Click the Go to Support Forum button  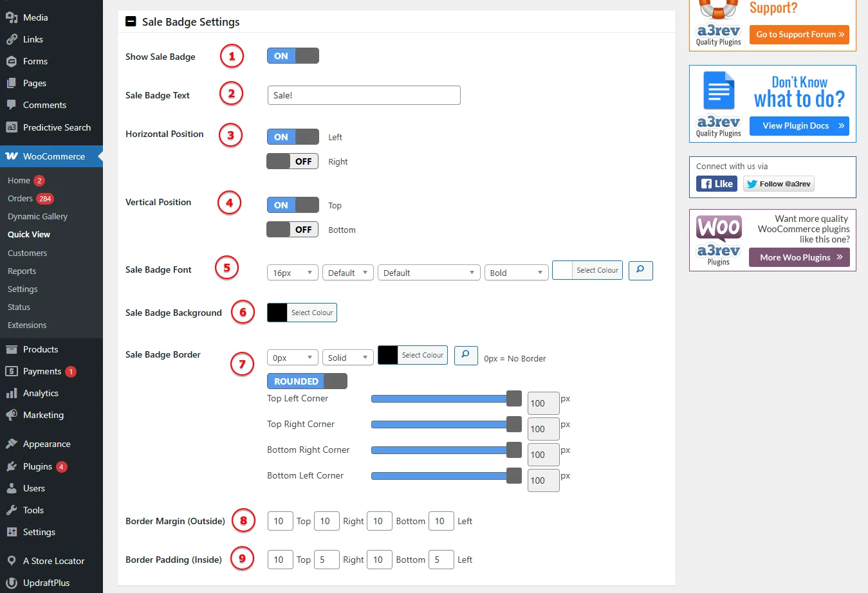[799, 35]
